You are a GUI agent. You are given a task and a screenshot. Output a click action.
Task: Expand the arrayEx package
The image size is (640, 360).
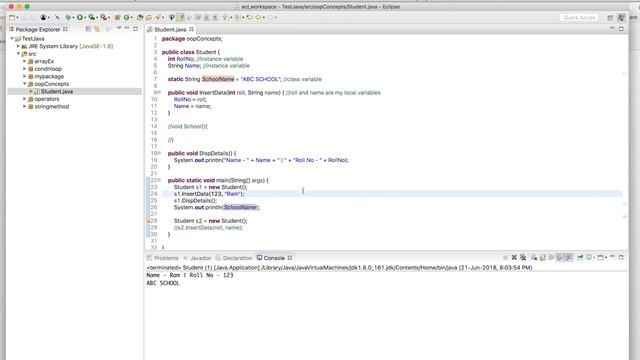click(x=24, y=61)
